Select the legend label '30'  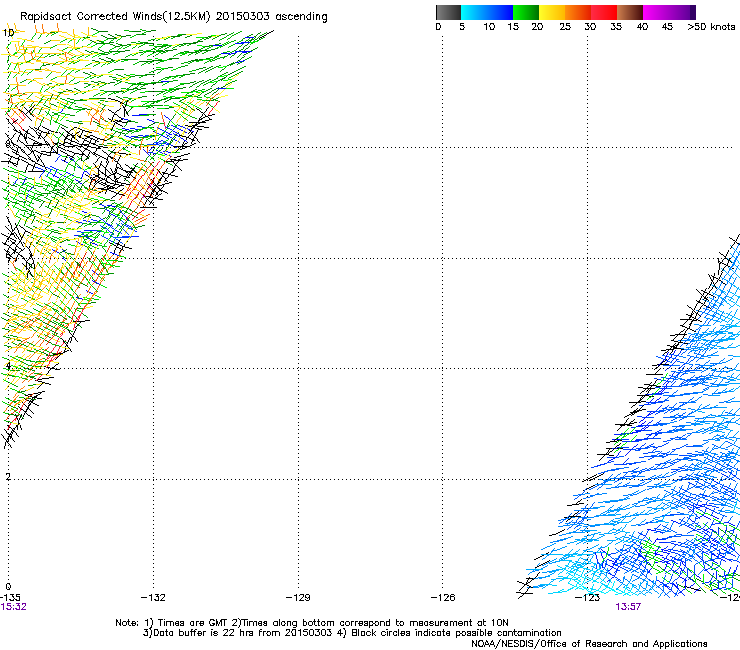click(590, 26)
